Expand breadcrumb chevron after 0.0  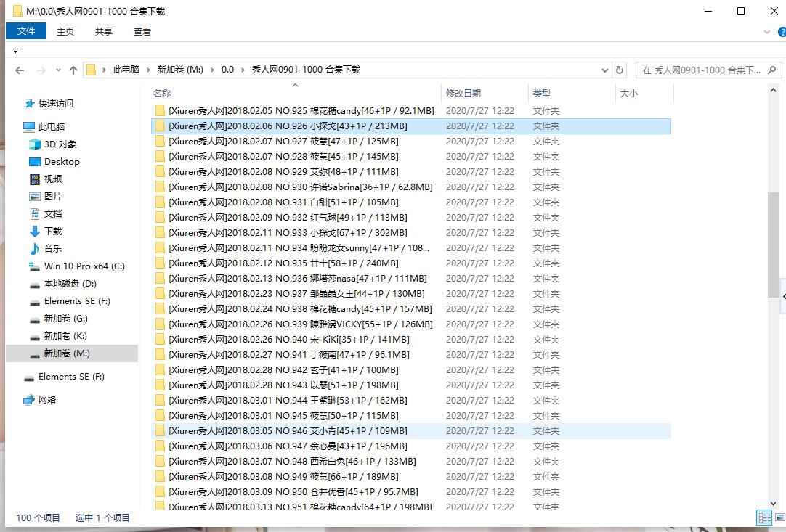(243, 70)
